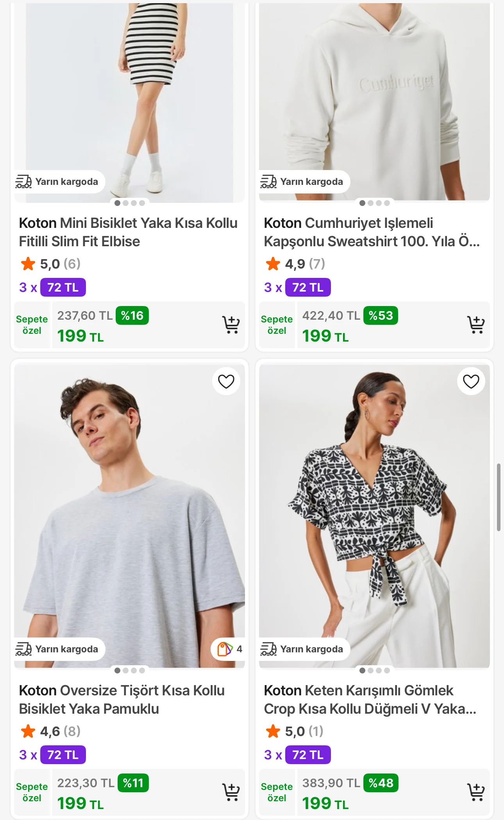
Task: Click image pagination dots under striped dress
Action: click(x=129, y=203)
